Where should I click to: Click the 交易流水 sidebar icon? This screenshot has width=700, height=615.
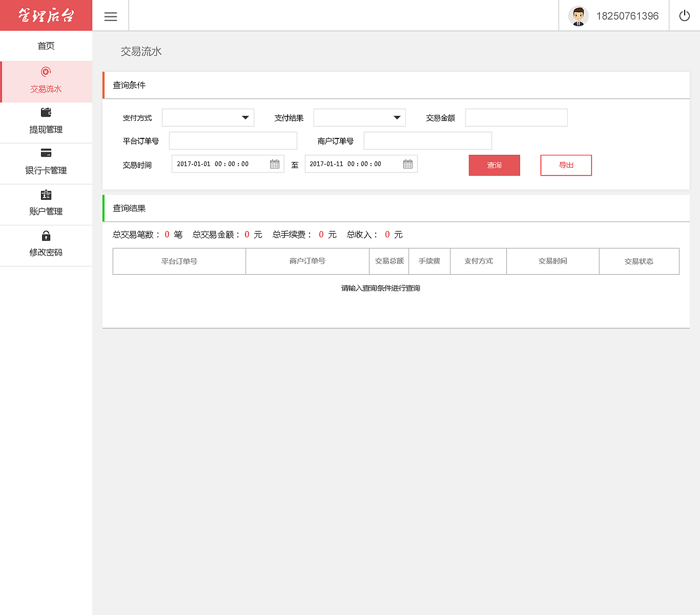[x=46, y=72]
